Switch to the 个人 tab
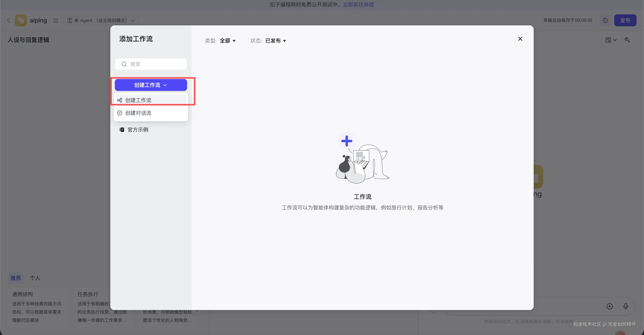This screenshot has width=644, height=335. point(35,278)
